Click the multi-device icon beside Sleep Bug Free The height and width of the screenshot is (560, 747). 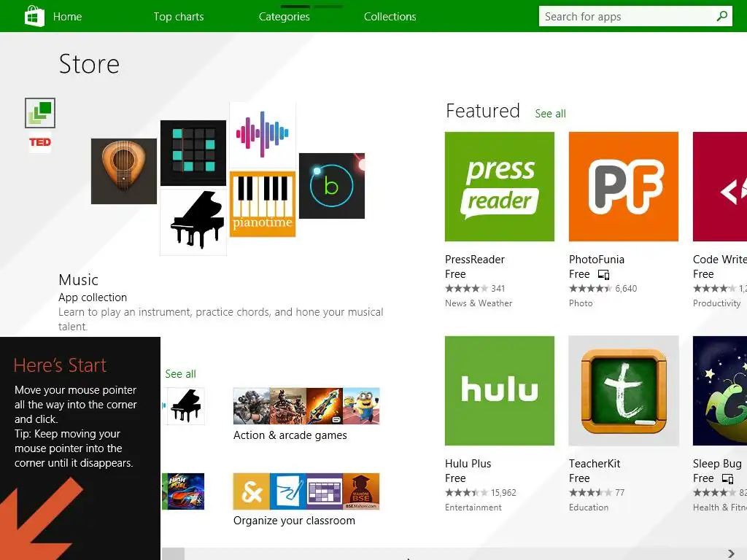click(727, 479)
